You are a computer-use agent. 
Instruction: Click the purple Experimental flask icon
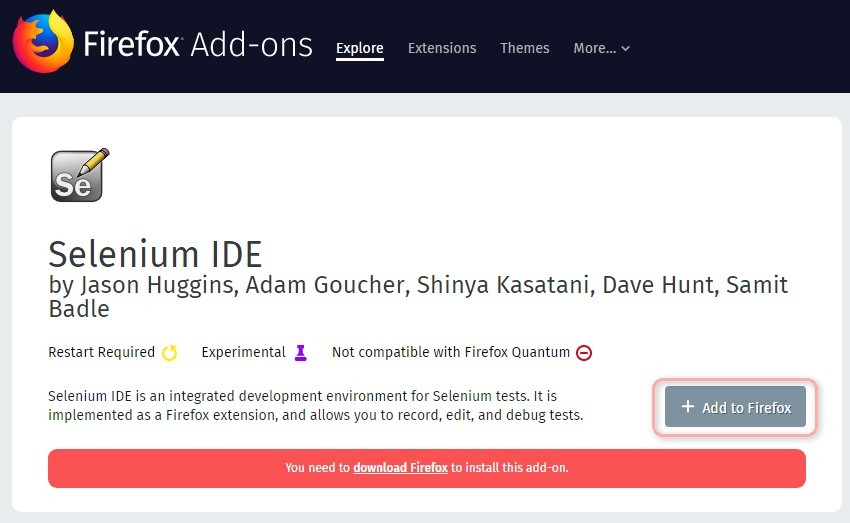click(300, 353)
